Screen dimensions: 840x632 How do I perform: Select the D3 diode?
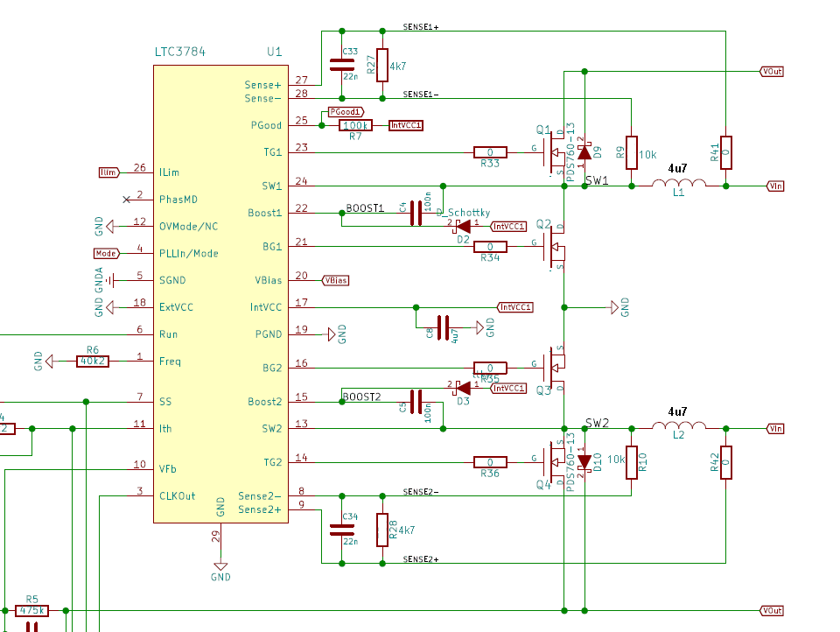(462, 388)
